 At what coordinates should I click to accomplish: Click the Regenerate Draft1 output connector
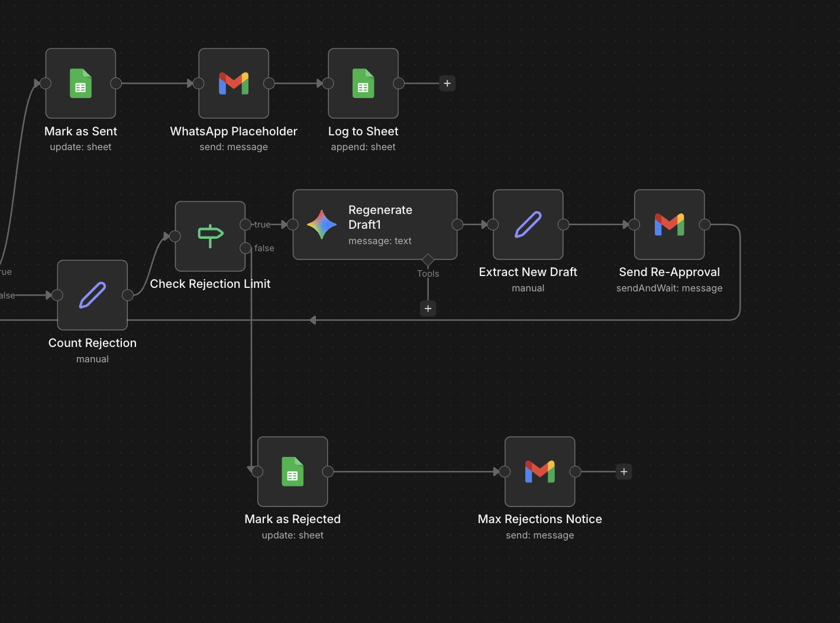point(457,225)
